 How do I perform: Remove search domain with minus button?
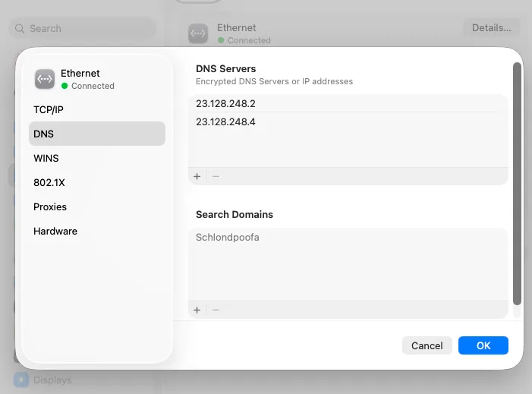216,310
